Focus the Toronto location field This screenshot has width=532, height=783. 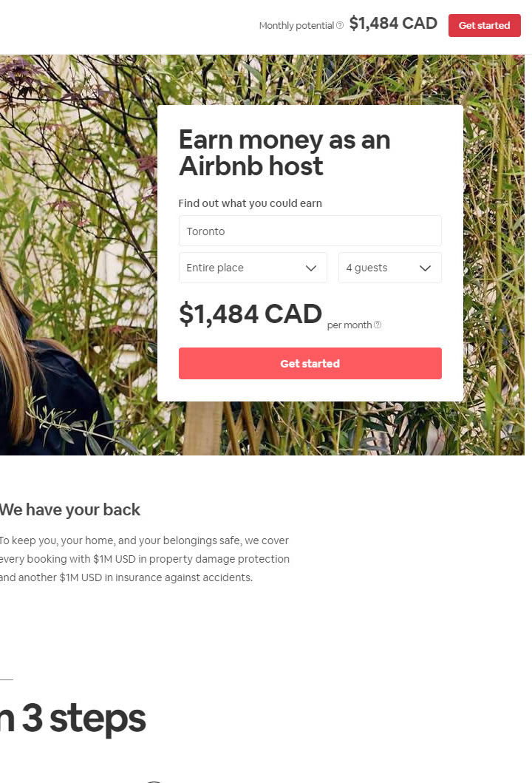click(x=310, y=231)
